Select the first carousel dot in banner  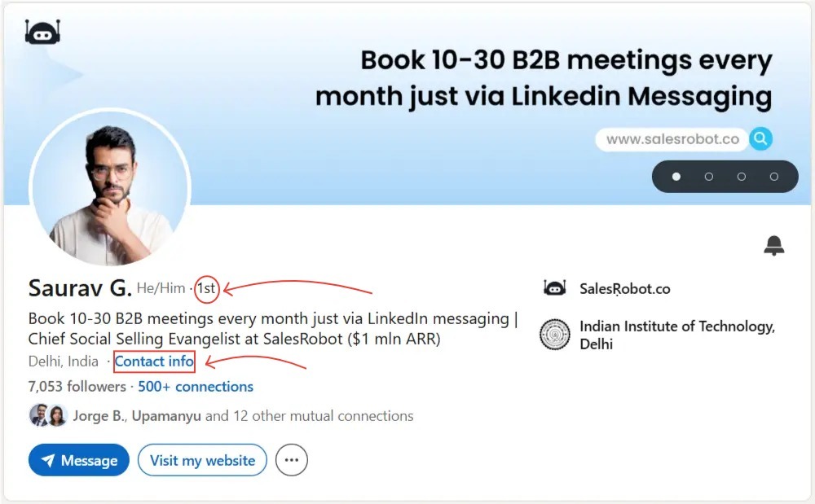(x=676, y=177)
